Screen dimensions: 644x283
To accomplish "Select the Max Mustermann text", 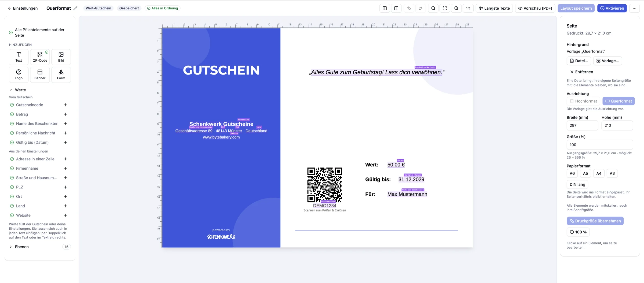I will tap(407, 194).
